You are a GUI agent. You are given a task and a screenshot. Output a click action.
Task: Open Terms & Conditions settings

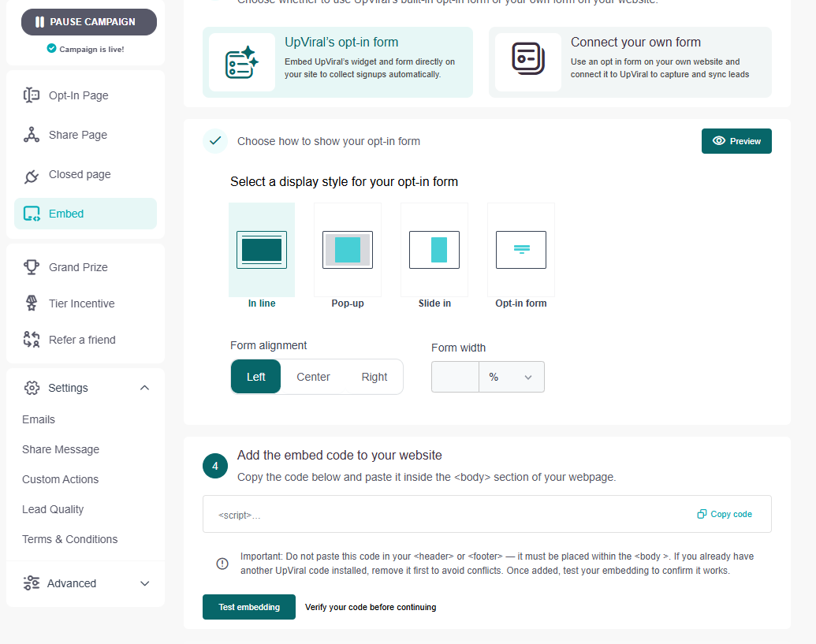point(69,539)
